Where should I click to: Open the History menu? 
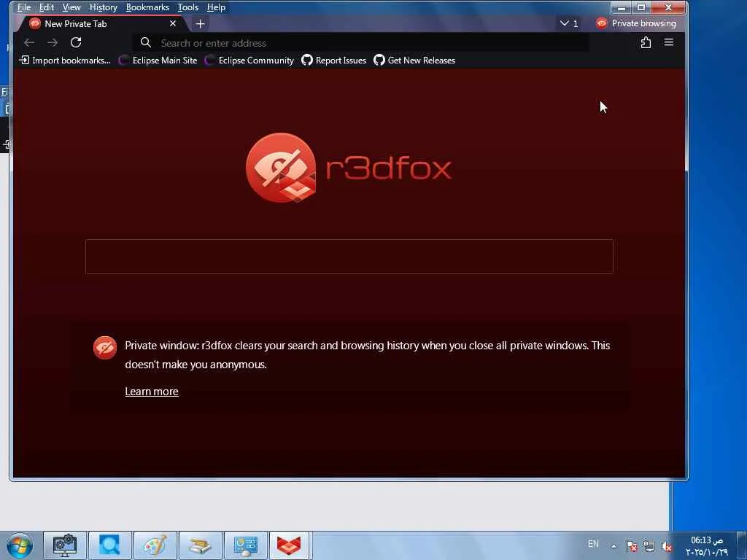click(x=103, y=7)
